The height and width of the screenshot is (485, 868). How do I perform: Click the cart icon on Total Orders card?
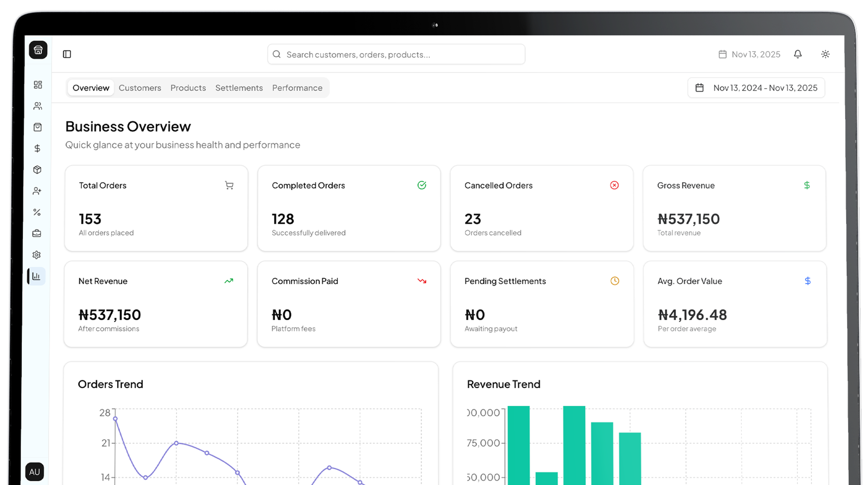[x=229, y=185]
